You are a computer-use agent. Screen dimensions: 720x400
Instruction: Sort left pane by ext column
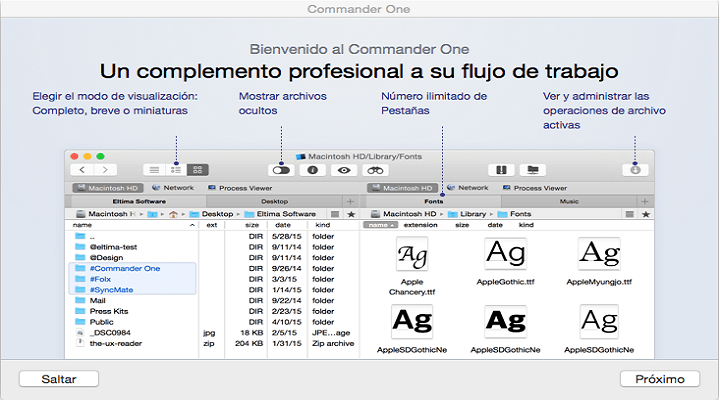[212, 225]
